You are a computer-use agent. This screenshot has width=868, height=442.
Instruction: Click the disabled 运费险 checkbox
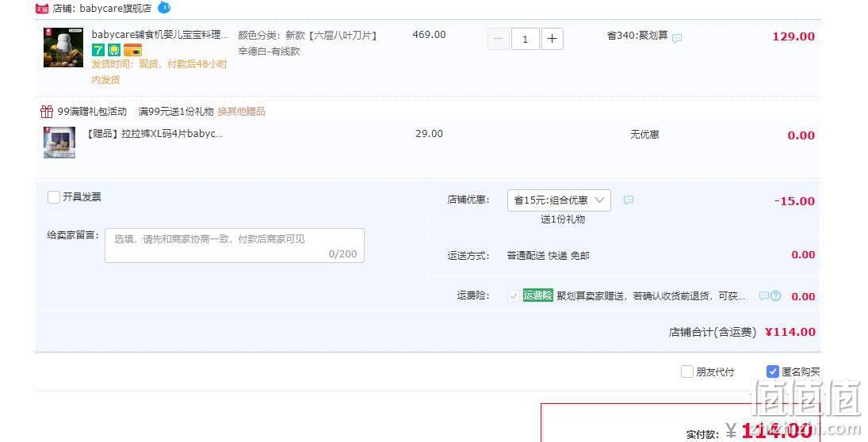[x=513, y=296]
